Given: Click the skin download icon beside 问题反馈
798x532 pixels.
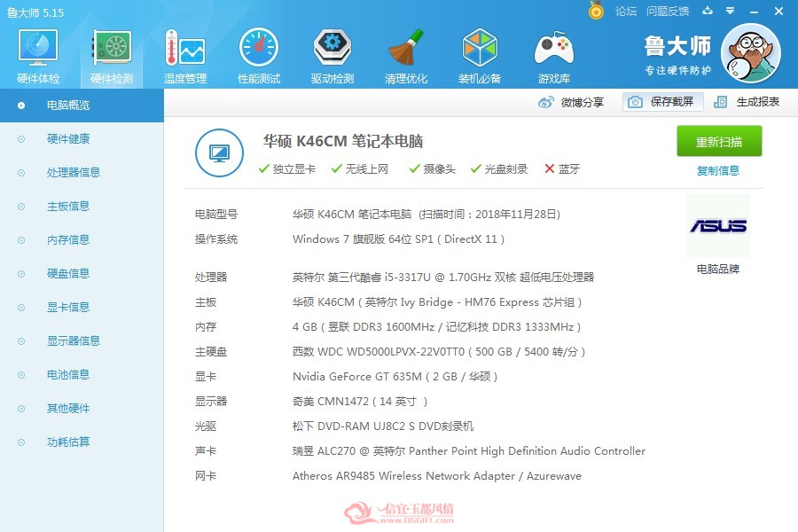Looking at the screenshot, I should point(708,11).
